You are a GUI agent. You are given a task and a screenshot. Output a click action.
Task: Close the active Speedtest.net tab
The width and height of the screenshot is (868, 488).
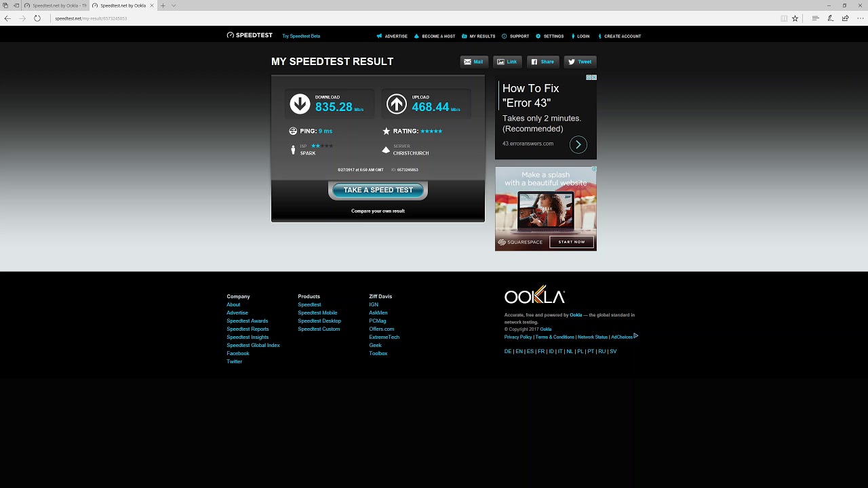click(x=152, y=5)
